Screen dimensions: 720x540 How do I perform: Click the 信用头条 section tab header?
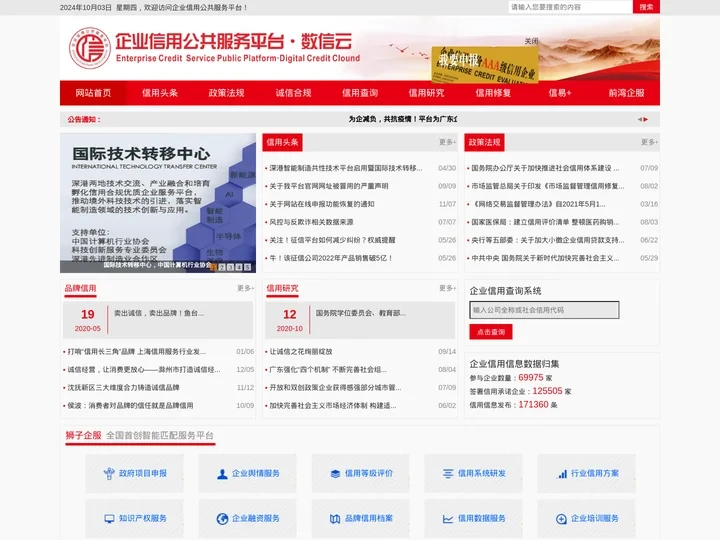(x=282, y=142)
